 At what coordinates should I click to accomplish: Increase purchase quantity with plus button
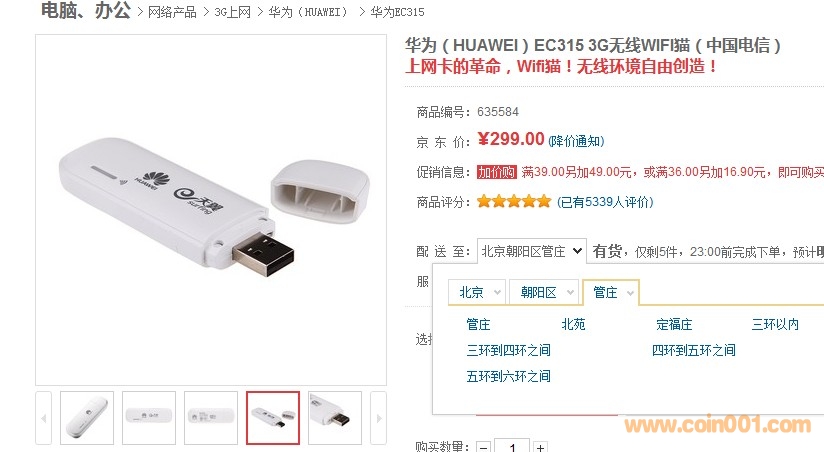(540, 447)
